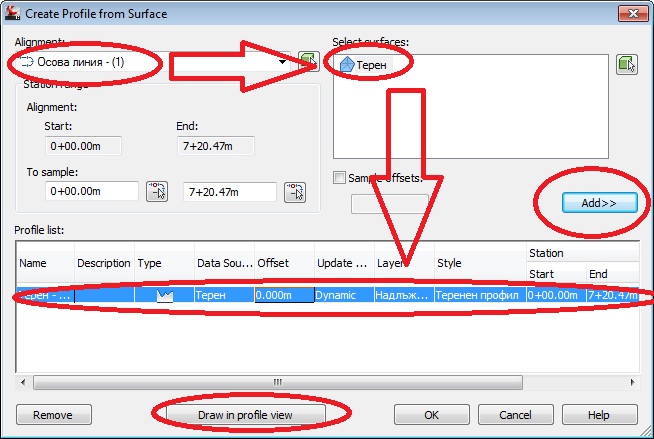
Task: Click the To sample start station field
Action: click(x=92, y=191)
